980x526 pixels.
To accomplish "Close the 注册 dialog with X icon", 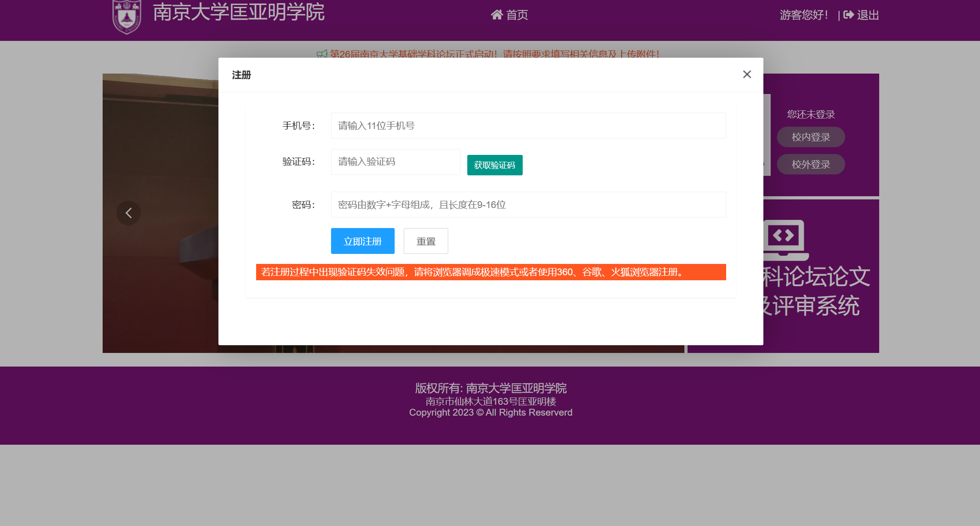I will pyautogui.click(x=747, y=74).
